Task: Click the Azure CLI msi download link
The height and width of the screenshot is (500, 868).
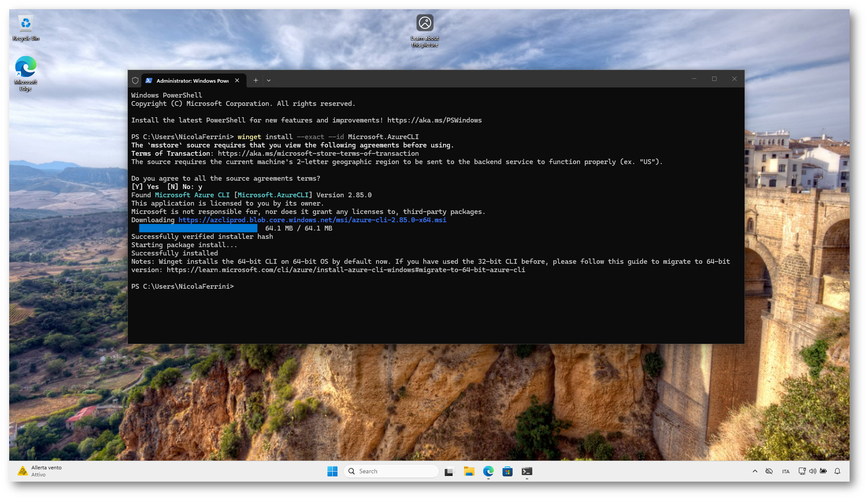Action: (312, 220)
